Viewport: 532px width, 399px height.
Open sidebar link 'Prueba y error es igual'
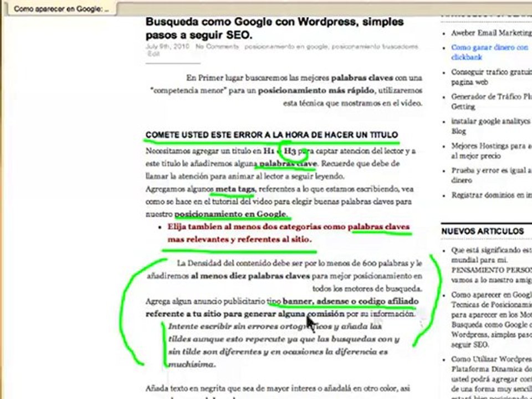coord(492,175)
